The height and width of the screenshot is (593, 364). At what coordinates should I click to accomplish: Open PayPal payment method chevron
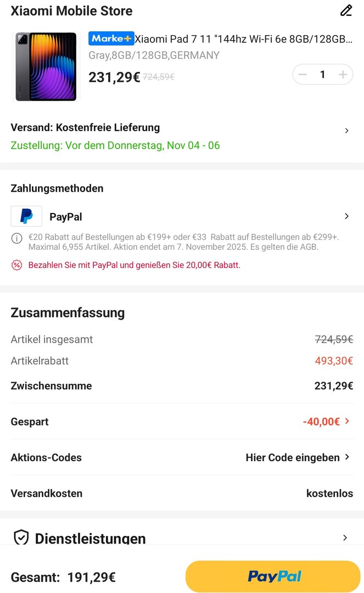(346, 216)
